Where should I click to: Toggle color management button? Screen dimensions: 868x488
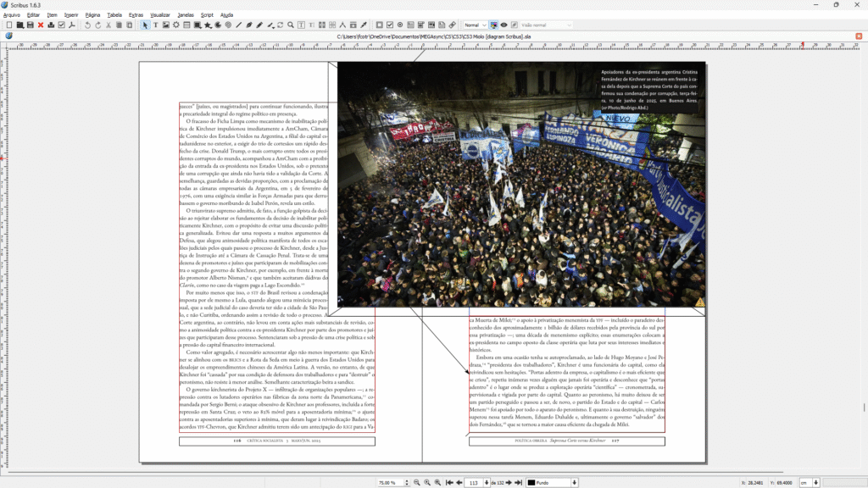[x=494, y=25]
